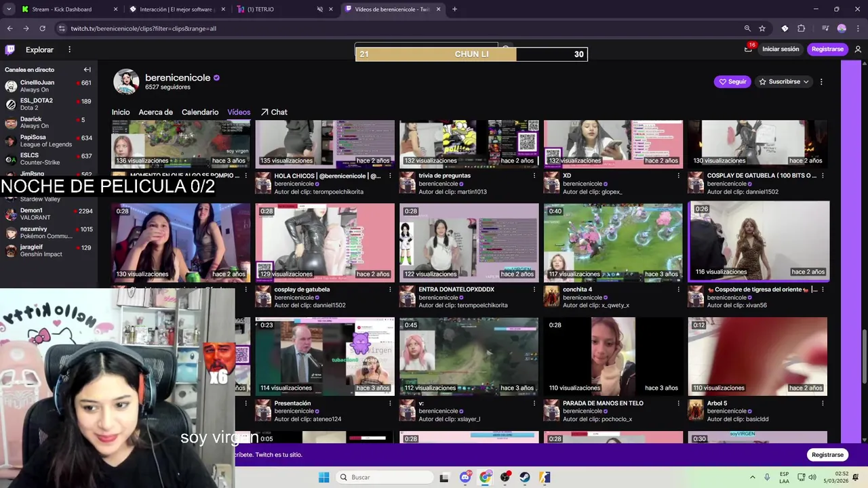Mute the TETR.IO tab via speaker icon
The height and width of the screenshot is (488, 868).
[319, 9]
